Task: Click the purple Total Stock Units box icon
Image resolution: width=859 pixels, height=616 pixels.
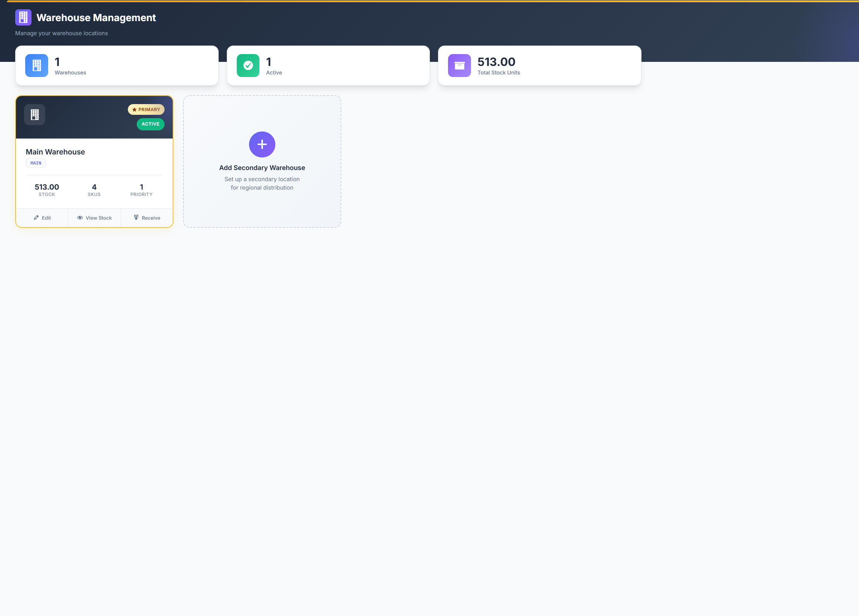Action: coord(460,66)
